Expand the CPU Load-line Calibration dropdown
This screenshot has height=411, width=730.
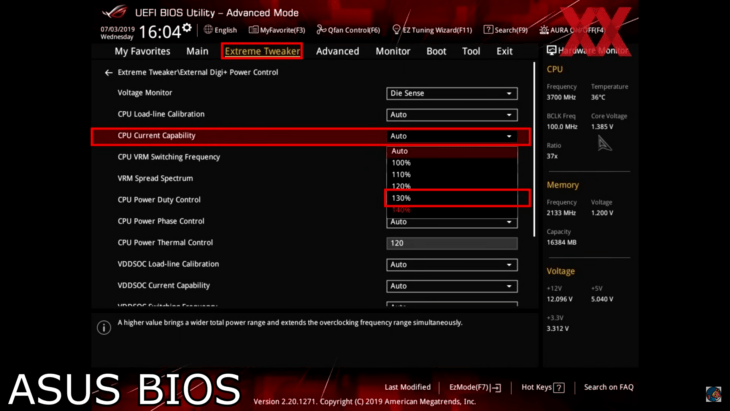[452, 115]
